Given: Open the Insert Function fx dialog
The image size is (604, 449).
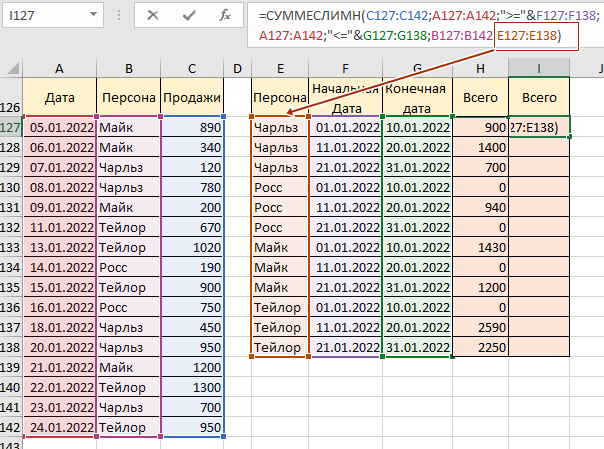Looking at the screenshot, I should (x=225, y=15).
